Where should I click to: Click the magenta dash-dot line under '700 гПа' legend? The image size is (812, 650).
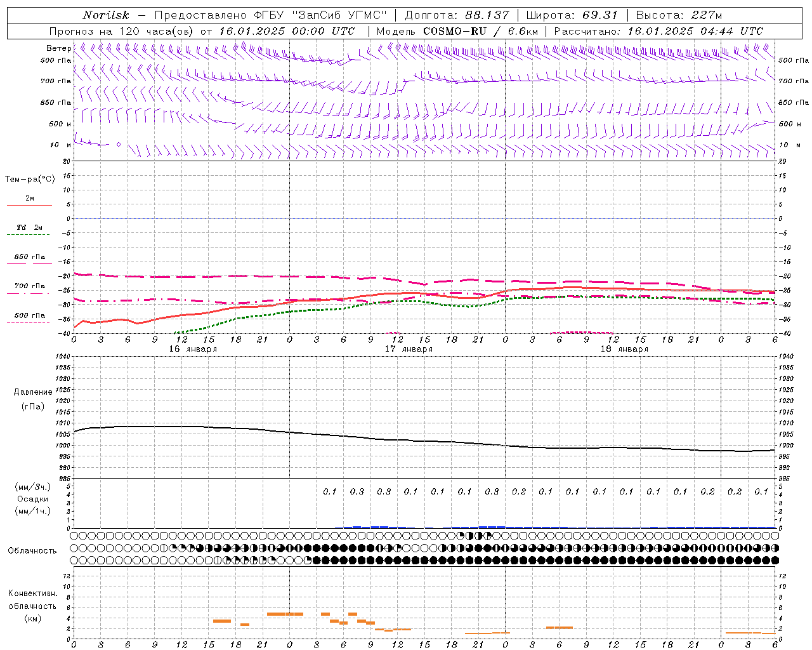[x=29, y=294]
